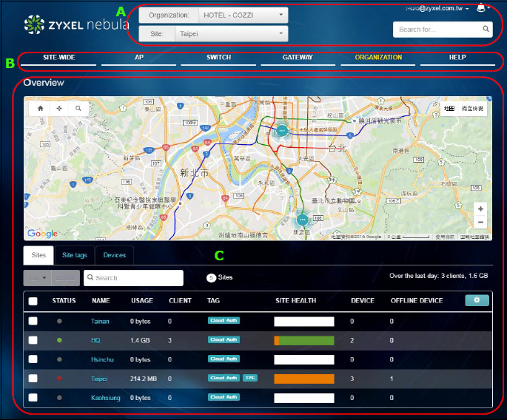Open the Hsinchu site link

tap(102, 359)
